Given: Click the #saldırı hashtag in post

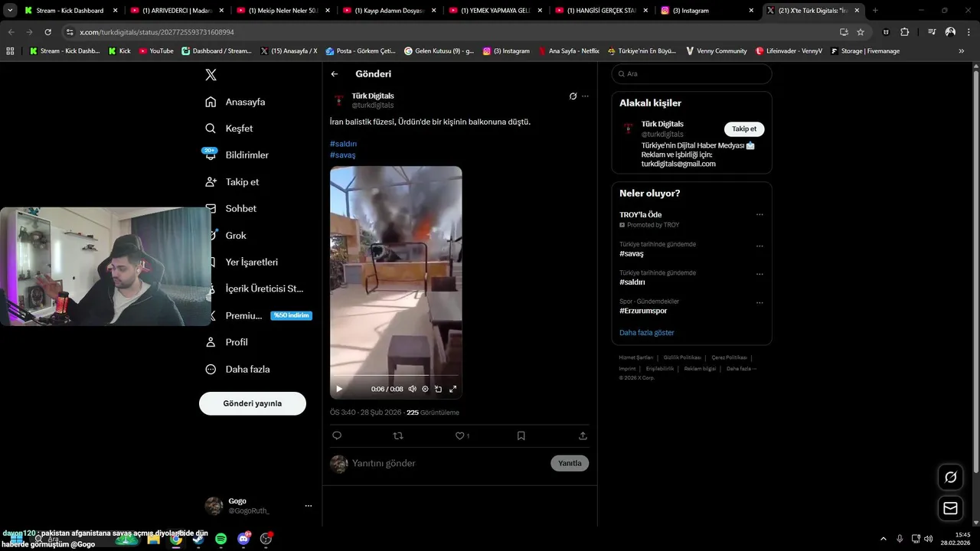Looking at the screenshot, I should (344, 144).
